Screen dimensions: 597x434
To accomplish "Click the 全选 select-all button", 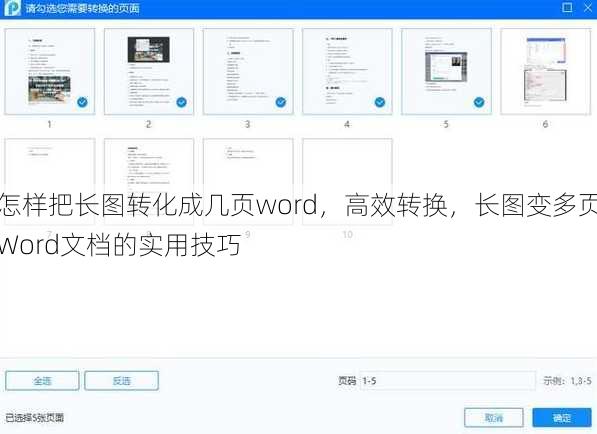I will [x=42, y=381].
